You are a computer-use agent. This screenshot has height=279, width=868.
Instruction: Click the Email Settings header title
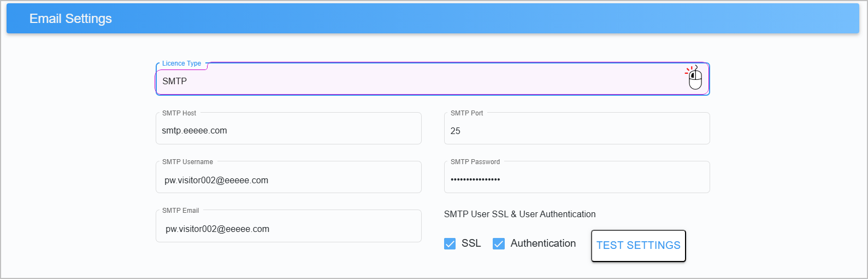[70, 19]
